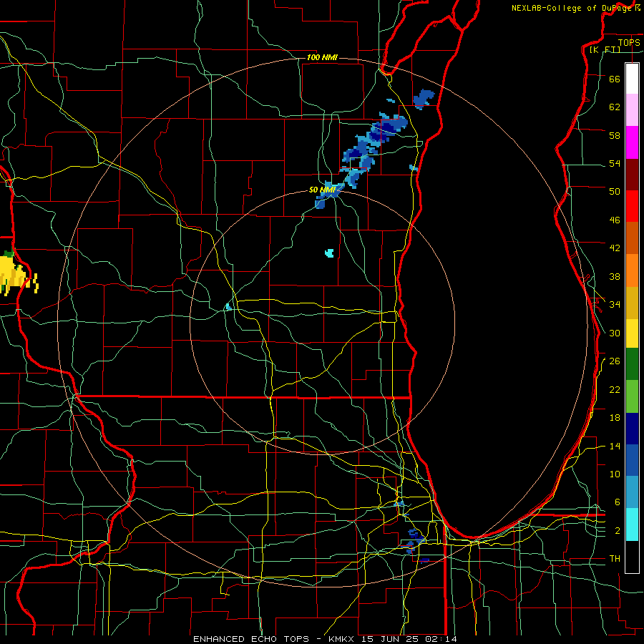Click the [K FT] units label
Viewport: 644px width, 644px height.
[605, 50]
